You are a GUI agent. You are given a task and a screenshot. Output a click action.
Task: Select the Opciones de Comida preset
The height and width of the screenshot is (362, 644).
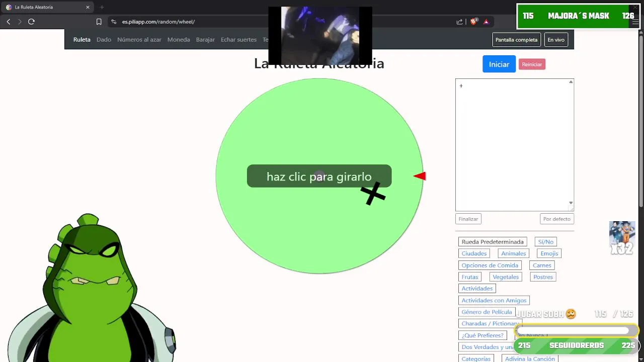pos(490,265)
